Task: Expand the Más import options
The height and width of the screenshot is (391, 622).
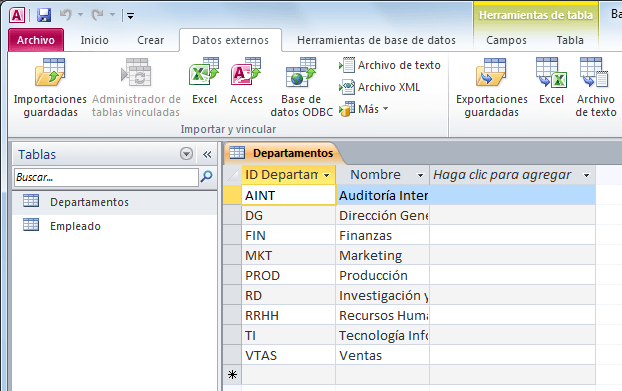Action: 363,109
